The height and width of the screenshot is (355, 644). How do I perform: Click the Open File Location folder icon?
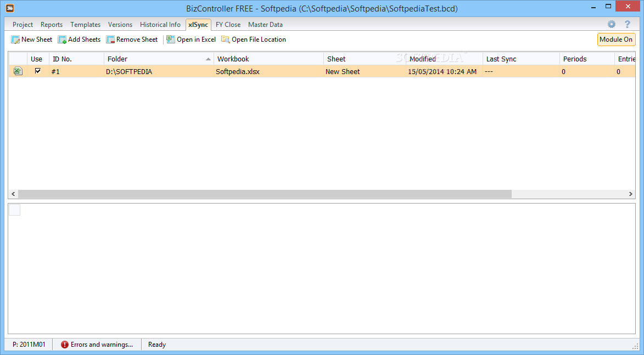tap(226, 40)
